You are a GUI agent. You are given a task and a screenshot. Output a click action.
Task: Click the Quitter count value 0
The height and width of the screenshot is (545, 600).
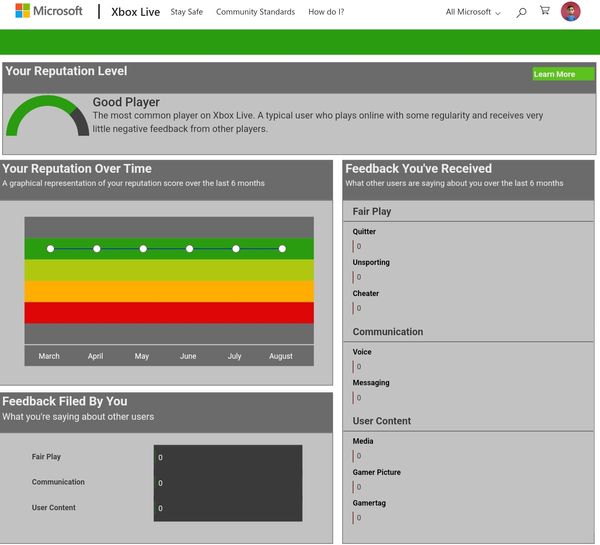click(x=359, y=246)
